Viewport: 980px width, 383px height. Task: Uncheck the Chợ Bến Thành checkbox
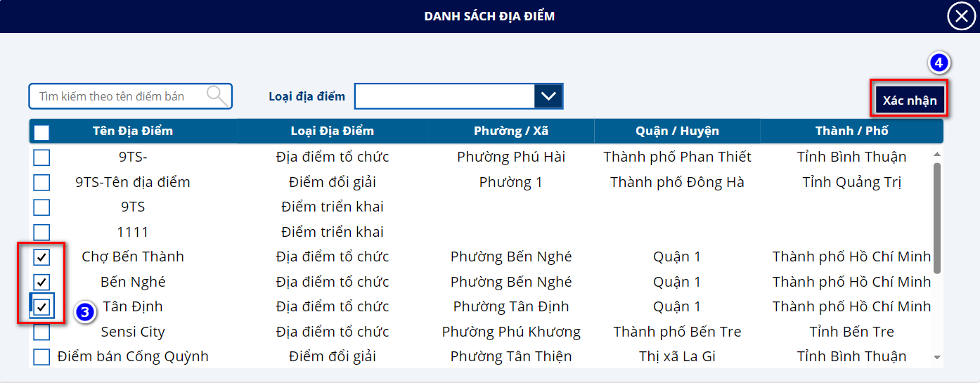(42, 257)
